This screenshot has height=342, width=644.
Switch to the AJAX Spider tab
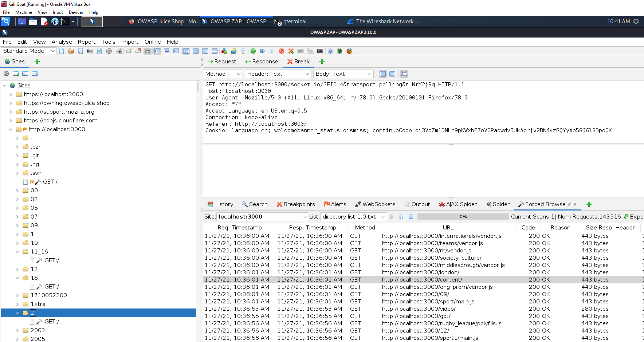(458, 204)
